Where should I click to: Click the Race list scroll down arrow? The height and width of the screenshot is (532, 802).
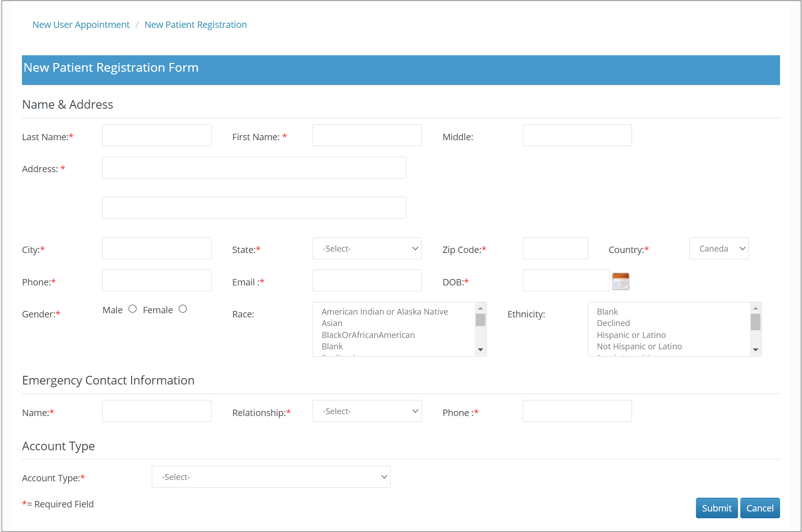(480, 350)
